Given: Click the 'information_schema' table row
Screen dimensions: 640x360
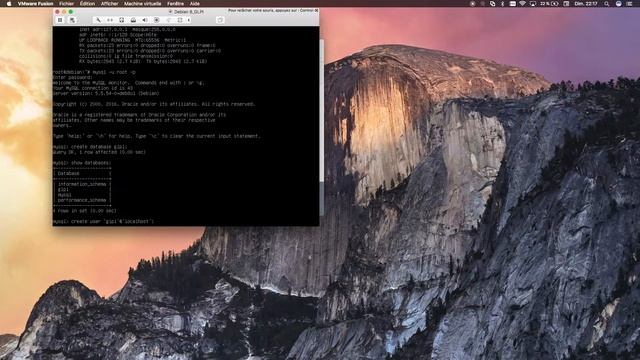Looking at the screenshot, I should (x=82, y=184).
